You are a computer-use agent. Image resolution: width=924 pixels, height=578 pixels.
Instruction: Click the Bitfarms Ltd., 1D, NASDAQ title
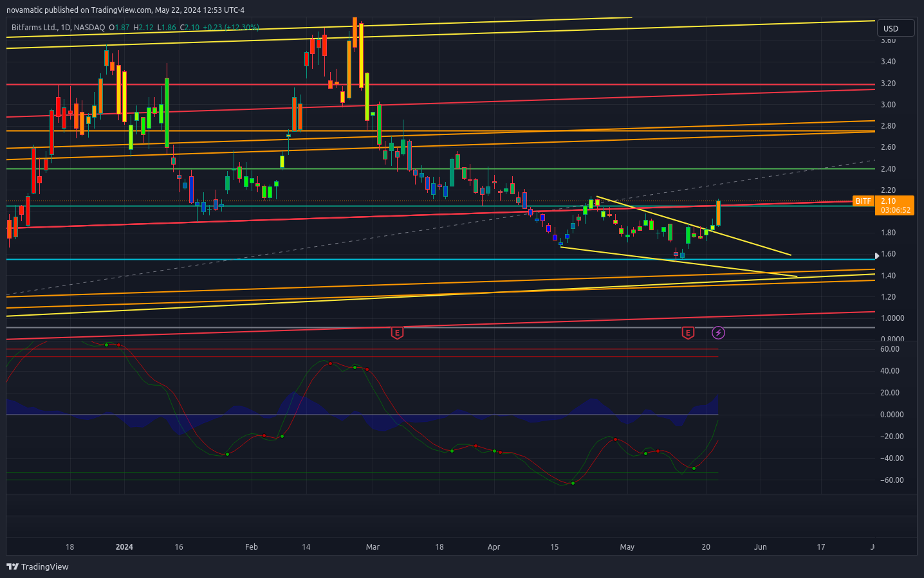pos(59,28)
